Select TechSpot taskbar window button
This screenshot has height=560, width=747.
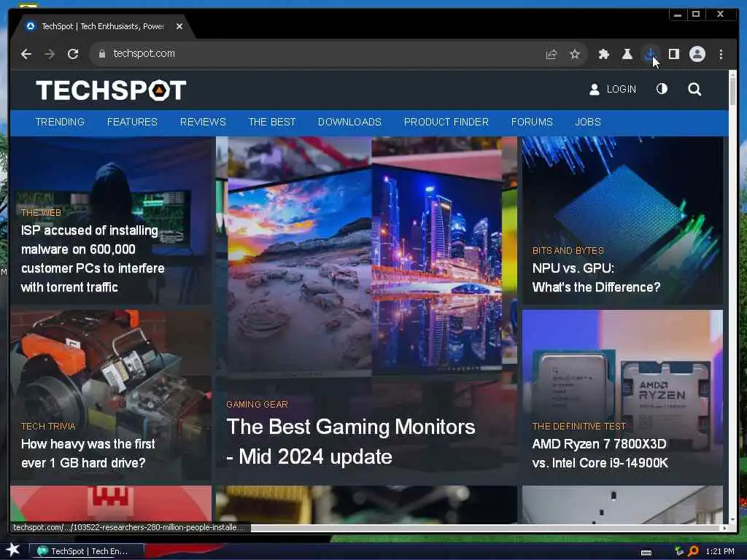pyautogui.click(x=87, y=551)
